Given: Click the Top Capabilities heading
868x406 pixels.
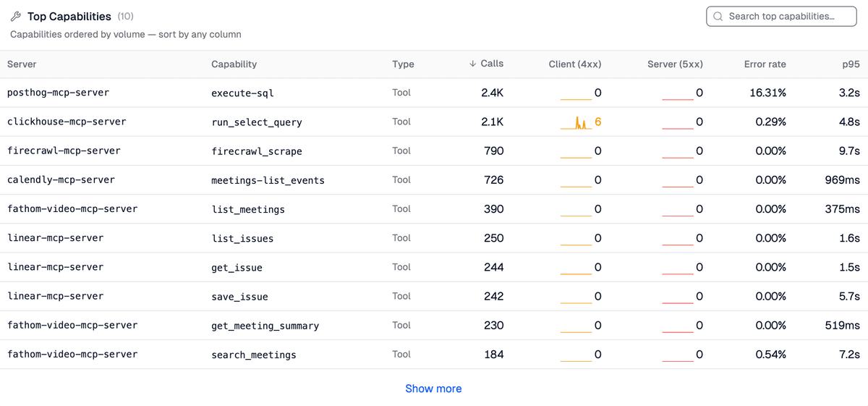Looking at the screenshot, I should point(69,17).
